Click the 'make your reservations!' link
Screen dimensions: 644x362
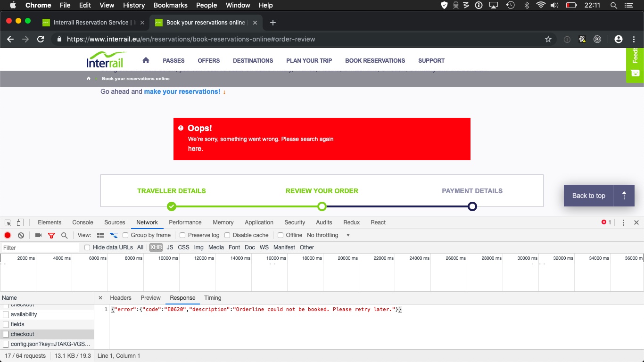tap(182, 91)
